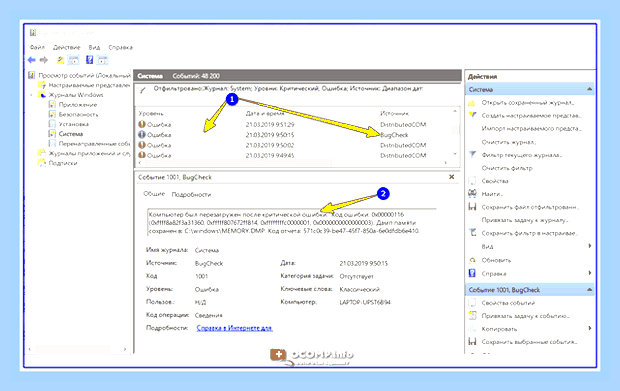Click Очистить фильтр action
The width and height of the screenshot is (620, 391).
coord(507,168)
